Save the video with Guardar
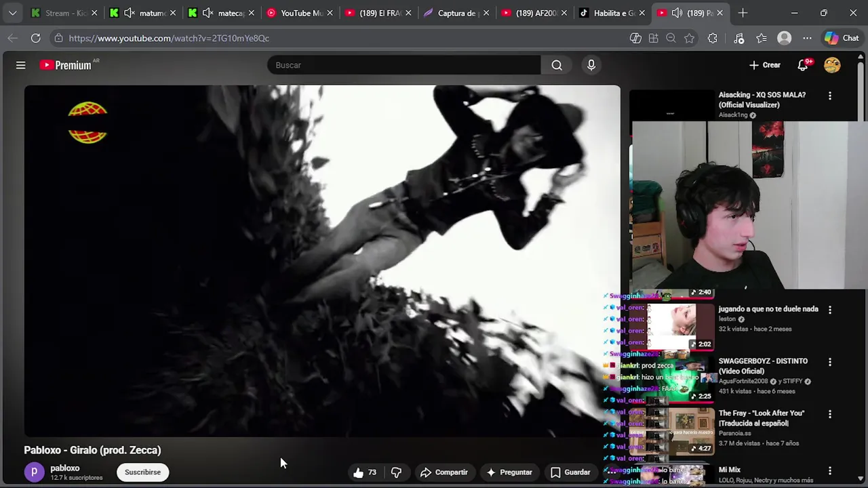868x488 pixels. pyautogui.click(x=570, y=472)
